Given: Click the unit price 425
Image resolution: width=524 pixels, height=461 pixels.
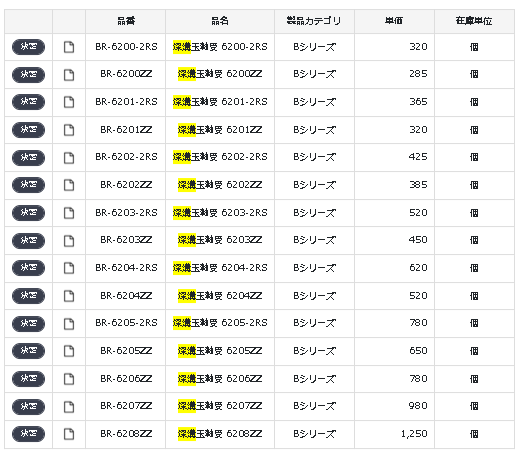Looking at the screenshot, I should point(418,157).
